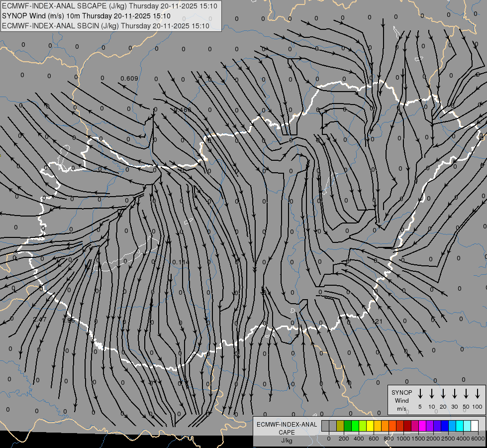Click the 0.609 value on the map

click(129, 78)
